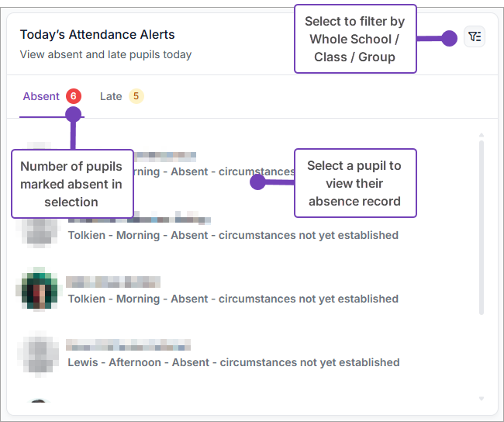Switch to the Late tab
The image size is (504, 422).
click(111, 97)
